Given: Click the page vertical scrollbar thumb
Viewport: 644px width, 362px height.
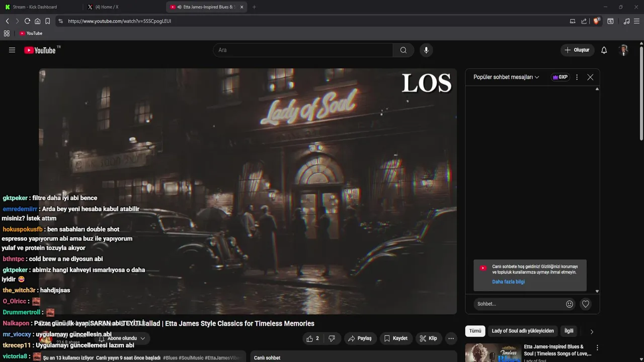Looking at the screenshot, I should pyautogui.click(x=641, y=93).
